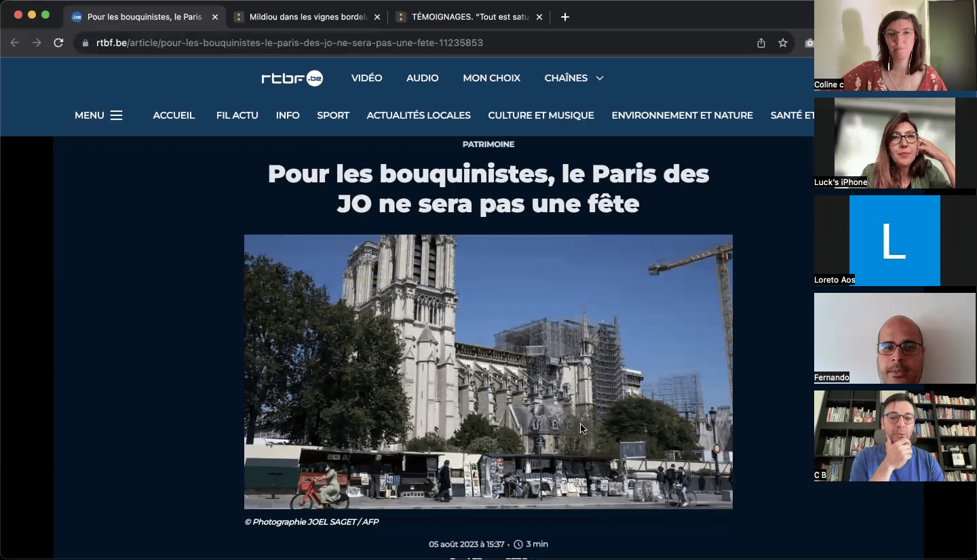Select the 'Luck's iPhone' video tile

(x=895, y=143)
